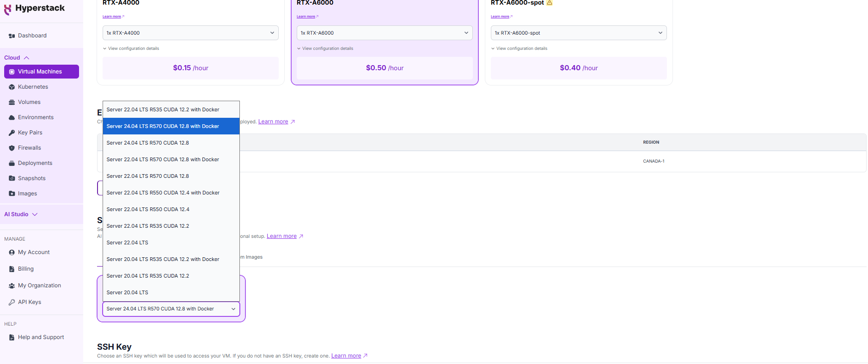Click the Firewalls shield icon

tap(12, 148)
